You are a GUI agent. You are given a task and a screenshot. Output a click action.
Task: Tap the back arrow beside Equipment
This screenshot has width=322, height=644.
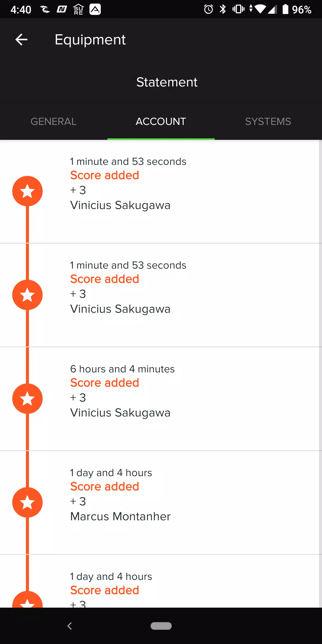point(21,40)
